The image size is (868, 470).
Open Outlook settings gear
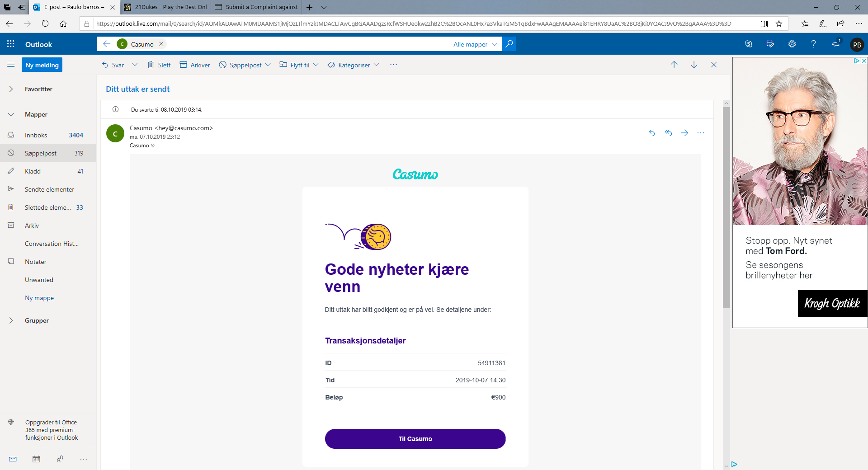click(792, 44)
